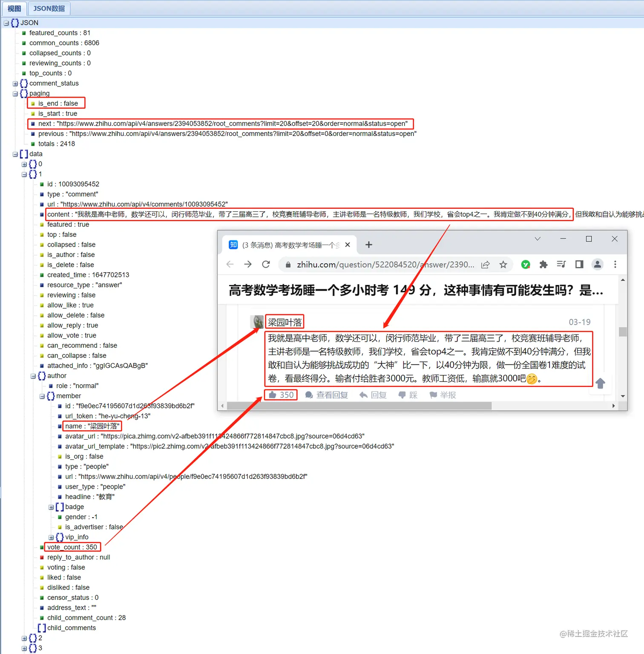Select the previous URL row in paging
The height and width of the screenshot is (654, 644).
click(227, 134)
